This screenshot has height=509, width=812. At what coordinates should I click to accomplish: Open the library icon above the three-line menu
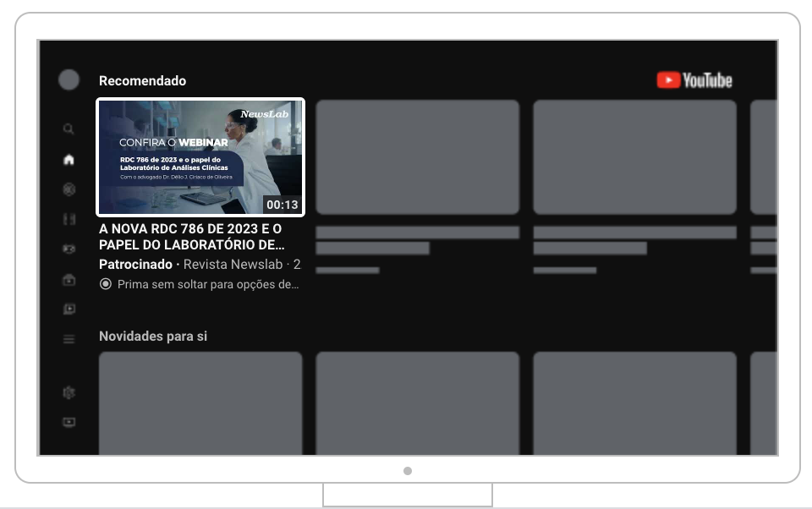(x=69, y=309)
